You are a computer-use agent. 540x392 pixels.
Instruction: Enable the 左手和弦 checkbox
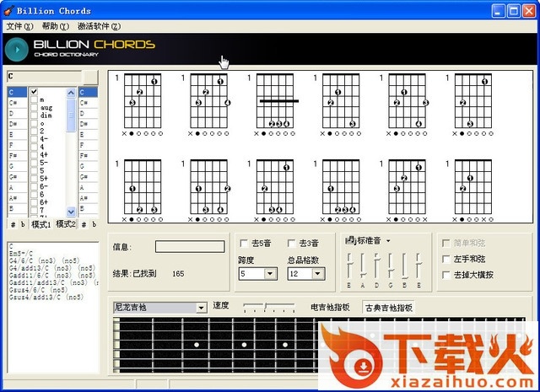[x=446, y=259]
